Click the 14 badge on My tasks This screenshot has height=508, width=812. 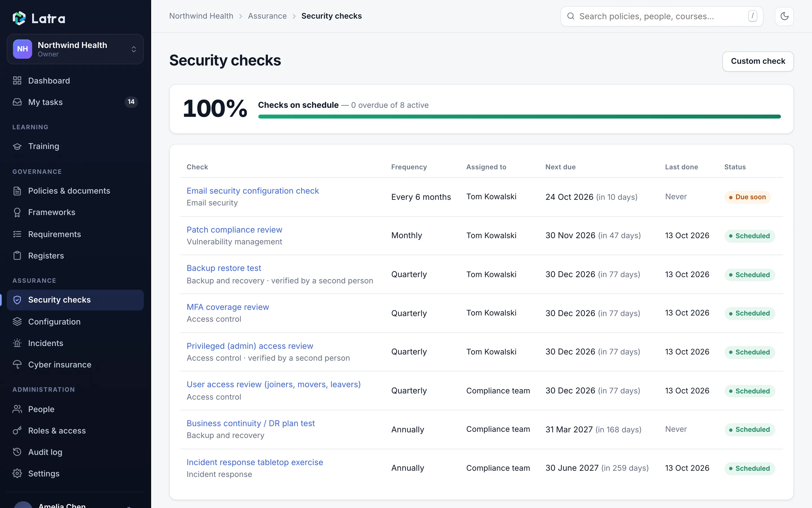[x=131, y=102]
